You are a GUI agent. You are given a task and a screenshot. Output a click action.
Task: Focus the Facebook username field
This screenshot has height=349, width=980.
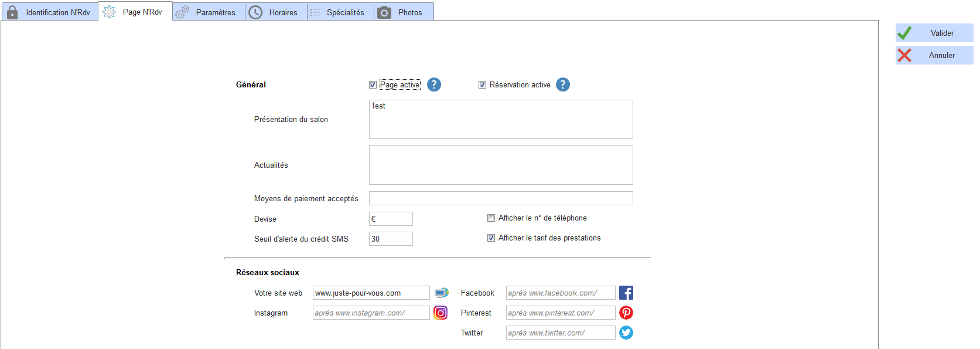[x=561, y=293]
